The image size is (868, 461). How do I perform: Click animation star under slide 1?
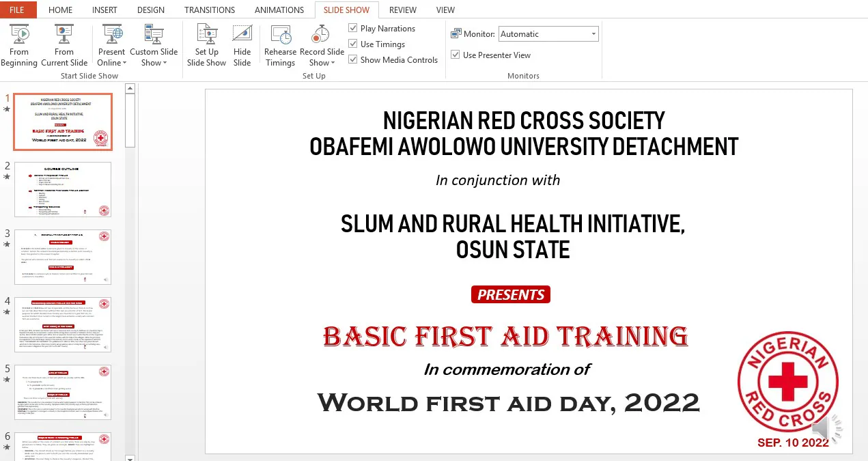coord(7,109)
